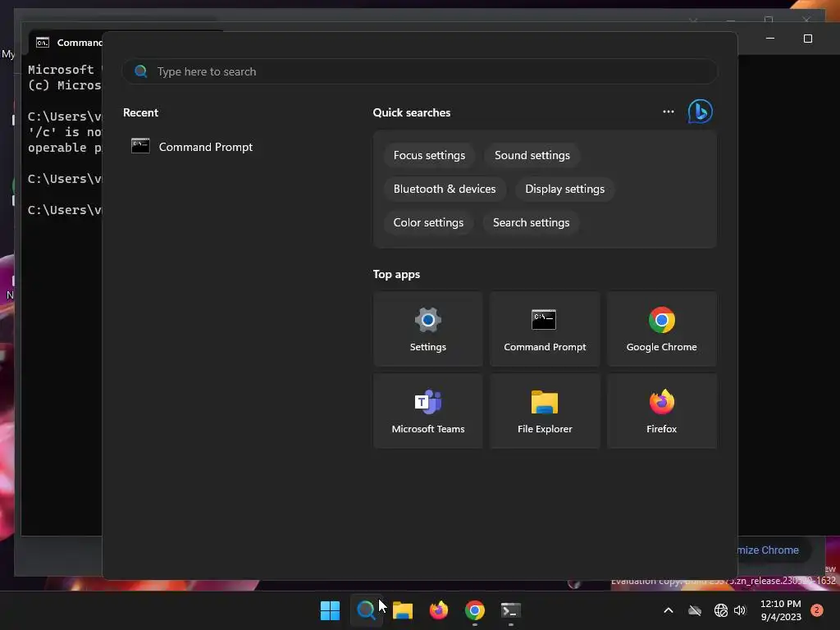The height and width of the screenshot is (630, 840).
Task: Select Focus settings quick search
Action: (x=429, y=155)
